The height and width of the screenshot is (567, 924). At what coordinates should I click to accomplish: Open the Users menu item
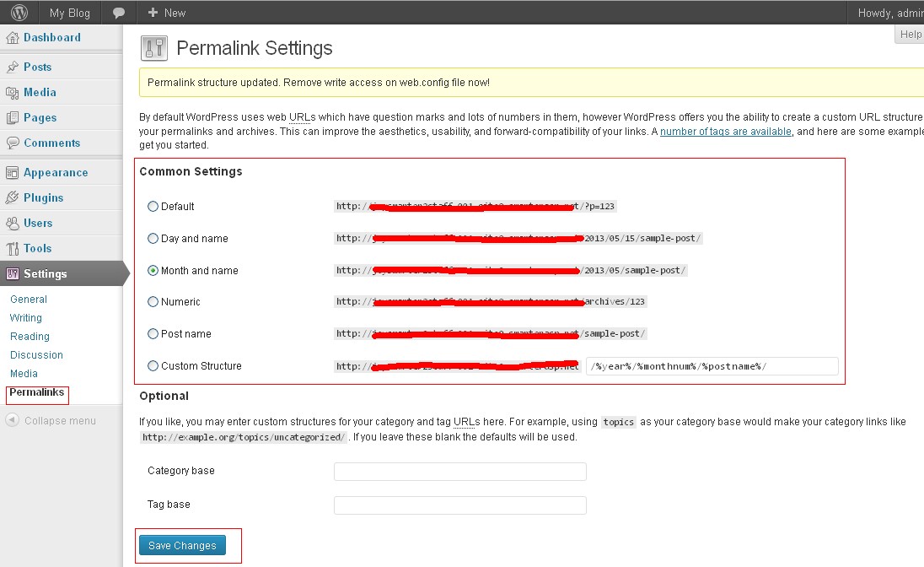(38, 224)
